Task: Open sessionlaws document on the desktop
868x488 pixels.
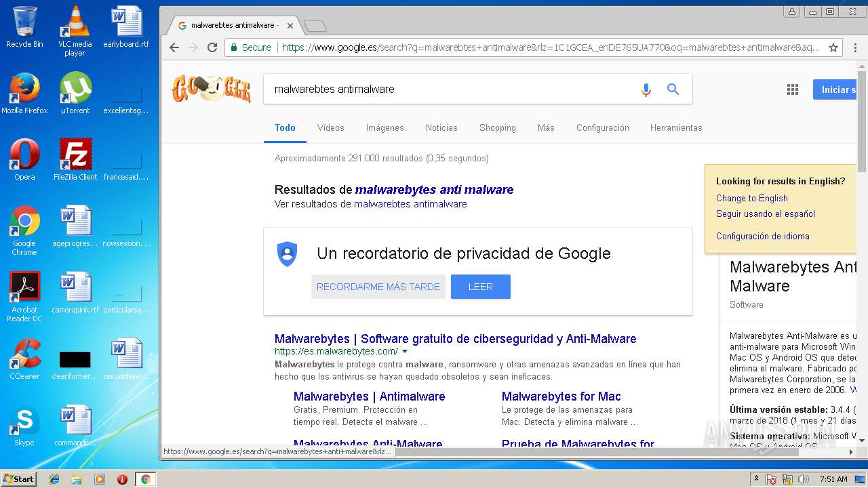Action: [x=126, y=359]
